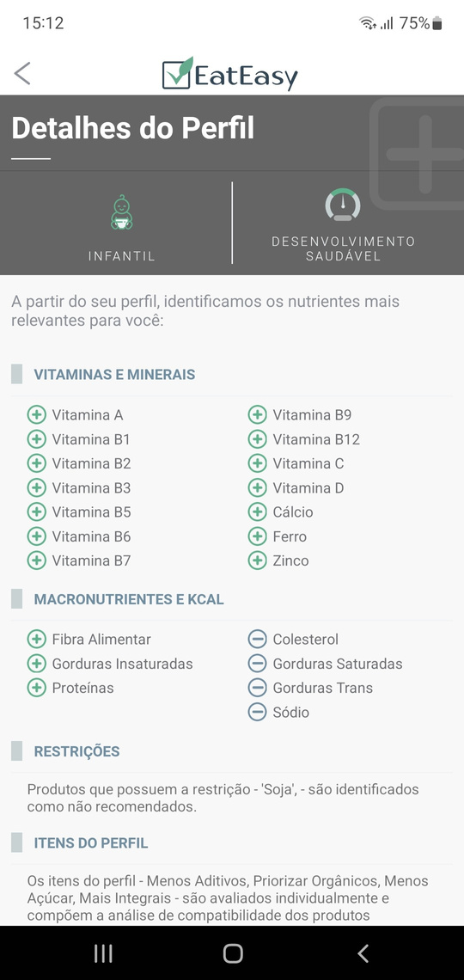
Task: Select the Vitamina D nutrient entry
Action: pyautogui.click(x=296, y=488)
